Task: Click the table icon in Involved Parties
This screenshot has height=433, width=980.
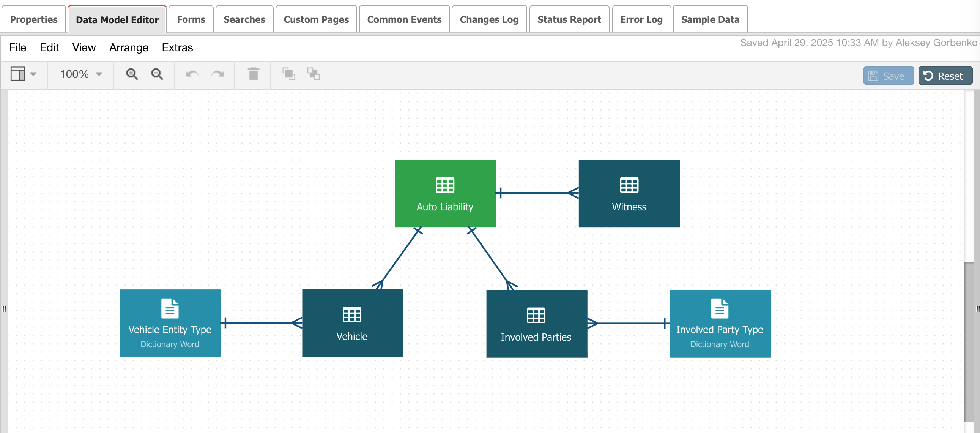Action: [x=536, y=316]
